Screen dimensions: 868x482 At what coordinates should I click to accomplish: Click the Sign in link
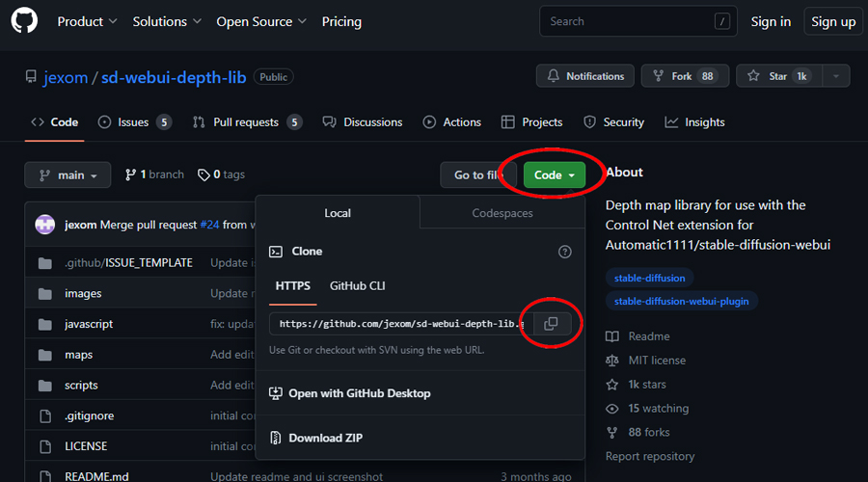[x=771, y=21]
